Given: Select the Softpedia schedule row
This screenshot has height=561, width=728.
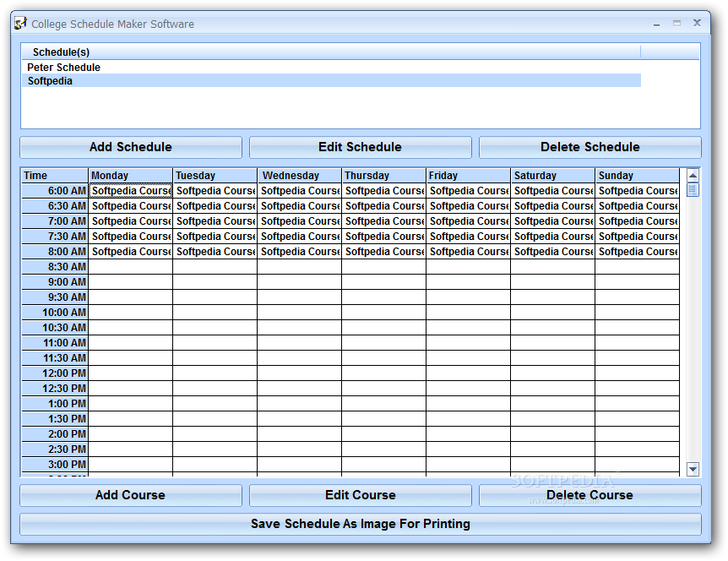Looking at the screenshot, I should pos(332,81).
